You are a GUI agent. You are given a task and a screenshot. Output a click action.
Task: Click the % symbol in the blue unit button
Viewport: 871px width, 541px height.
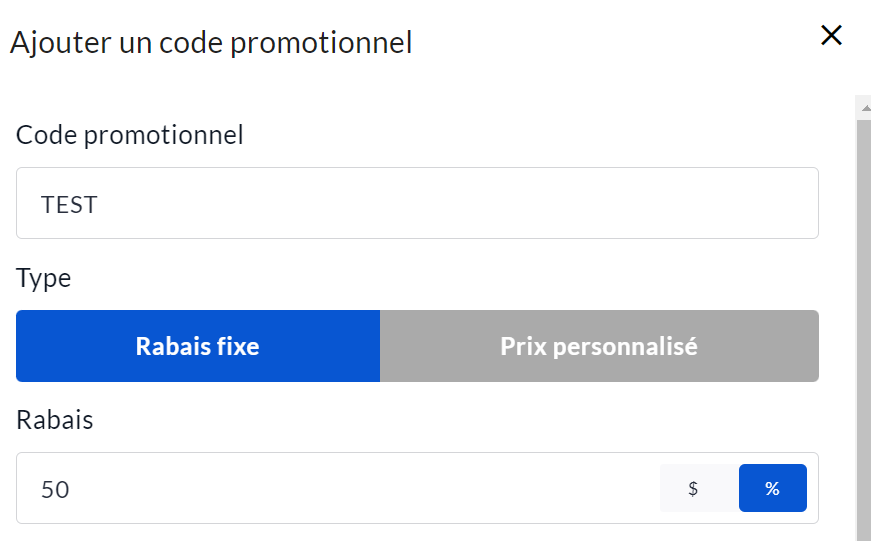[772, 488]
